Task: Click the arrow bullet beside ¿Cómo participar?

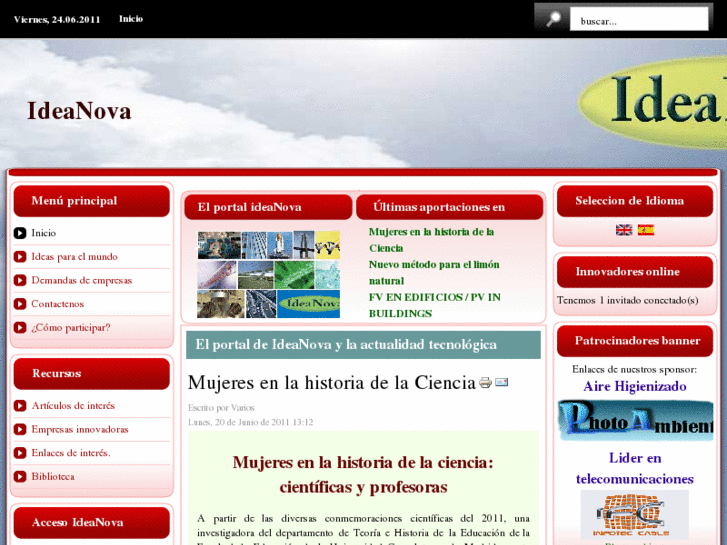Action: [20, 327]
